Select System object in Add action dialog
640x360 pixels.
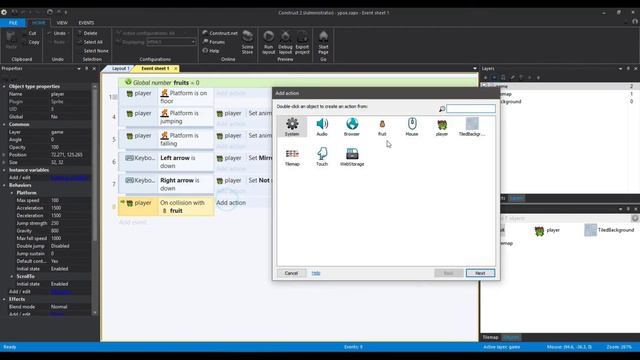tap(292, 127)
